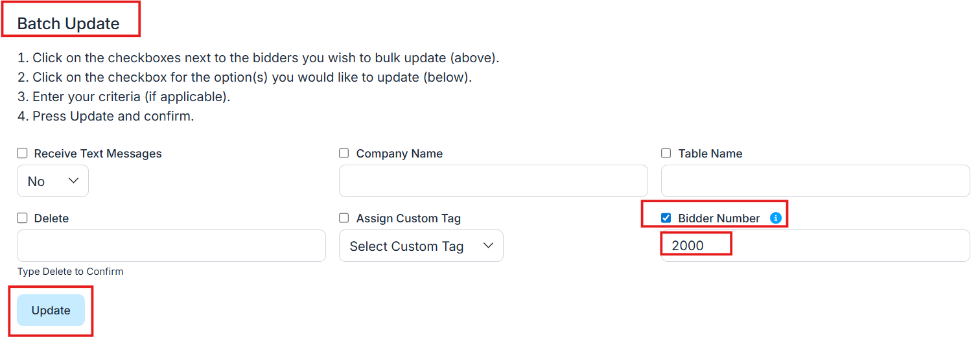This screenshot has width=980, height=339.
Task: Click the Bidder Number field containing 2000
Action: 815,246
